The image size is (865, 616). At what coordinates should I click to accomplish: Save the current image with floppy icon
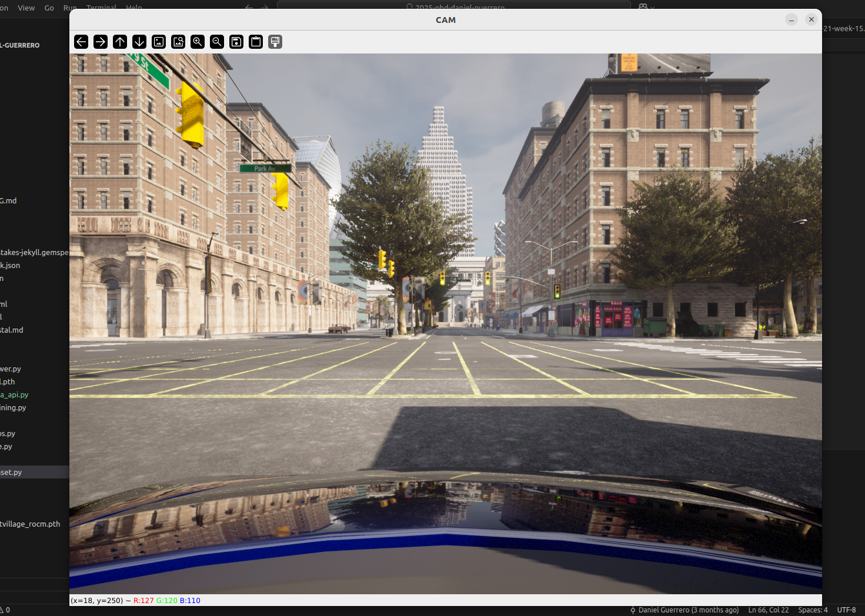pyautogui.click(x=236, y=42)
